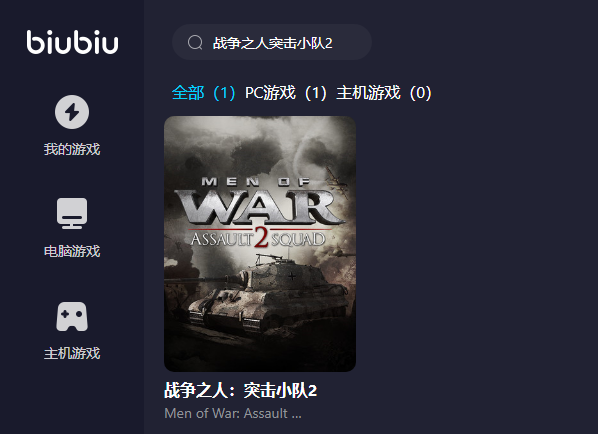Switch to the PC游戏 (1) tab

coord(286,93)
